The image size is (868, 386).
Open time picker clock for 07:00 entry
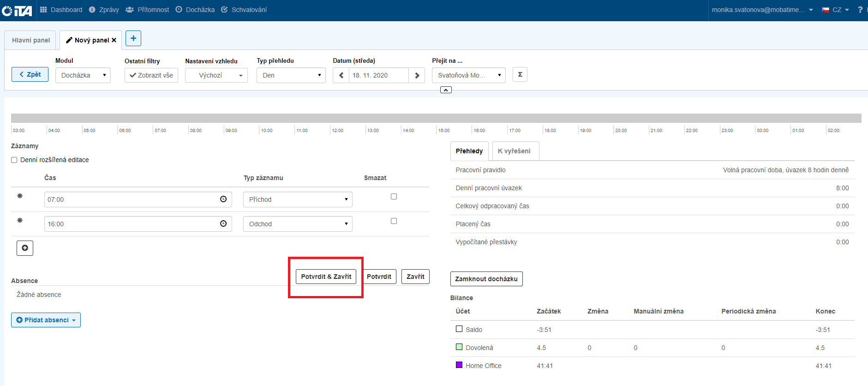tap(223, 199)
